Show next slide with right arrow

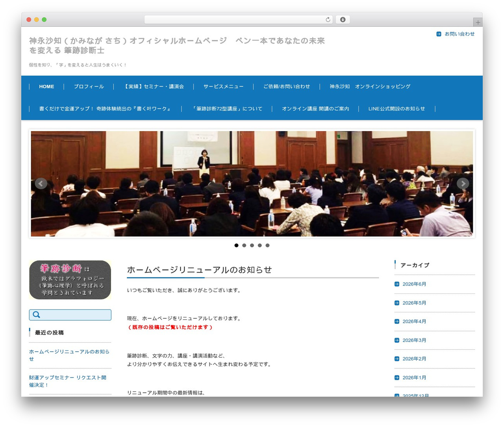pos(463,184)
